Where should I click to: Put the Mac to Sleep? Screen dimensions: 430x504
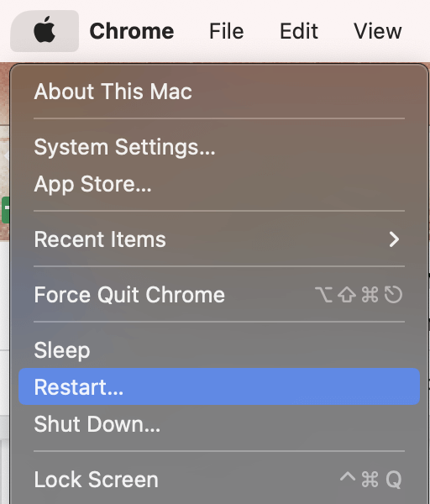tap(219, 350)
